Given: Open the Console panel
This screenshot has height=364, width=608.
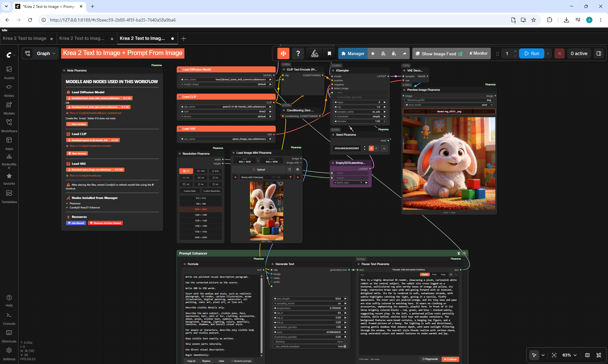Looking at the screenshot, I should coord(9,319).
